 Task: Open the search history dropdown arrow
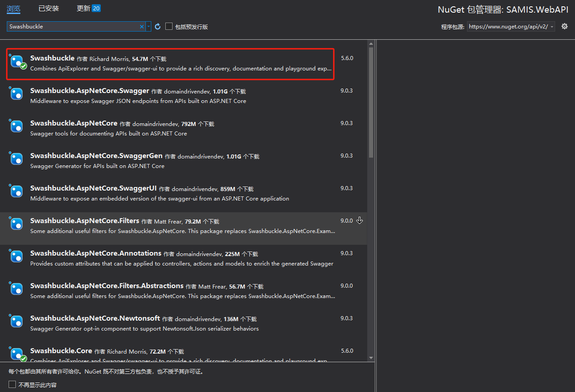click(149, 27)
